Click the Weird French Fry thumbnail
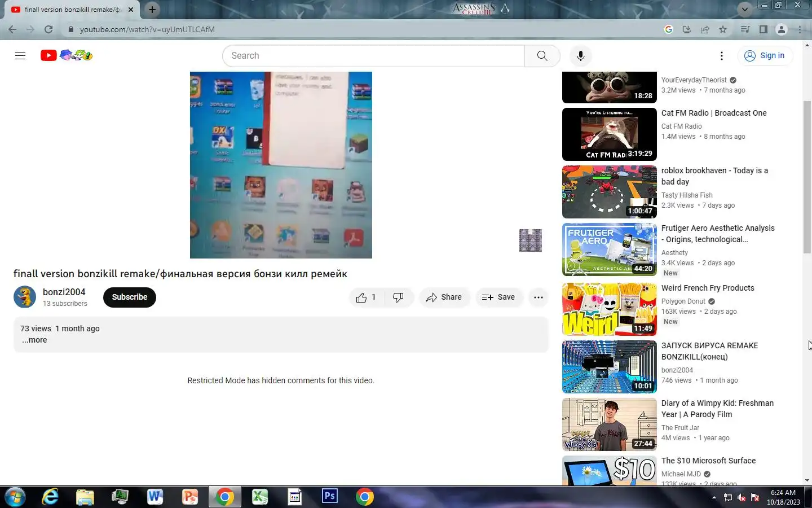The width and height of the screenshot is (812, 508). coord(610,309)
